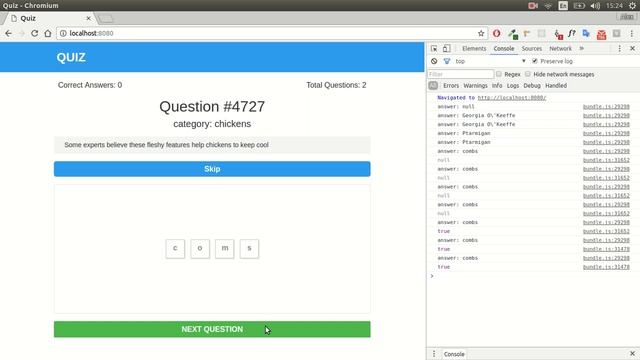
Task: Close the bottom Console drawer
Action: click(x=632, y=353)
